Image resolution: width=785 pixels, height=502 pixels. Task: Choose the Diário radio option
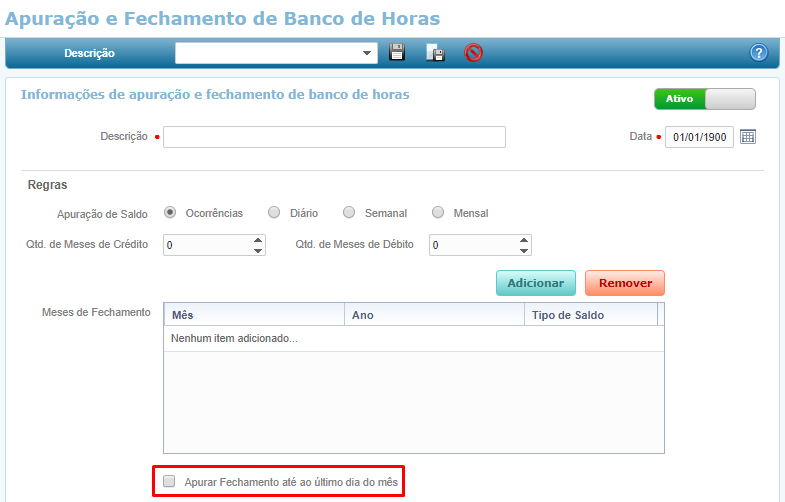(x=274, y=212)
